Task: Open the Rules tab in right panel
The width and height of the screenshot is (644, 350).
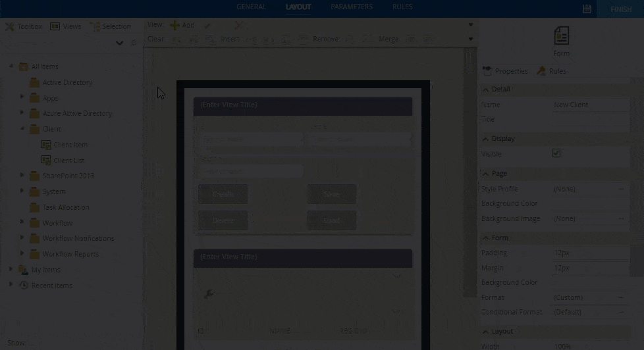Action: point(551,71)
